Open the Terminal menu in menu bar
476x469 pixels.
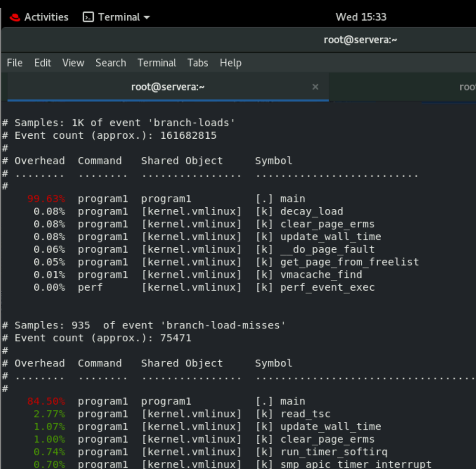click(157, 63)
